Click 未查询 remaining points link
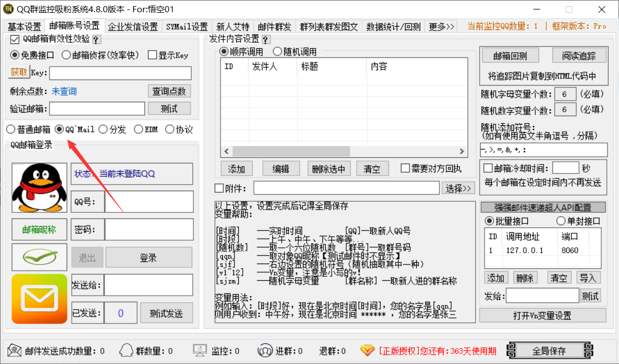This screenshot has width=619, height=364. [x=64, y=91]
